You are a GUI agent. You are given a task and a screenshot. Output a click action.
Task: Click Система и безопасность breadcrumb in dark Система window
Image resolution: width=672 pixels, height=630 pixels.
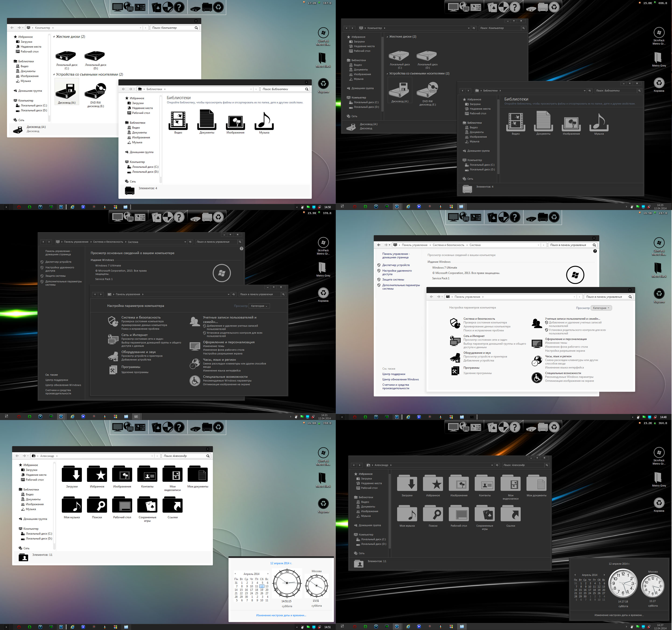click(108, 242)
